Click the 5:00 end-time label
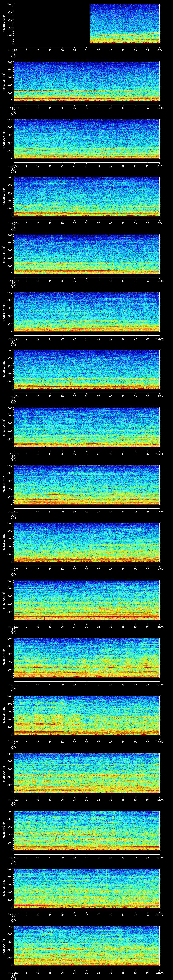 [160, 50]
